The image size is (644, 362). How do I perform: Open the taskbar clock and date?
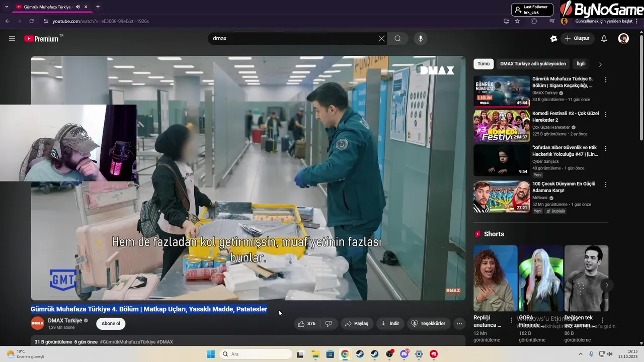[628, 354]
